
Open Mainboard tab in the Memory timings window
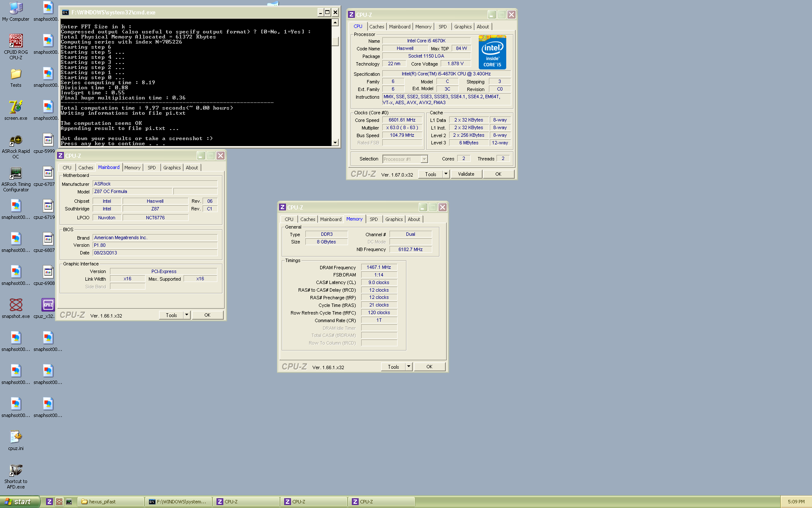pos(330,219)
